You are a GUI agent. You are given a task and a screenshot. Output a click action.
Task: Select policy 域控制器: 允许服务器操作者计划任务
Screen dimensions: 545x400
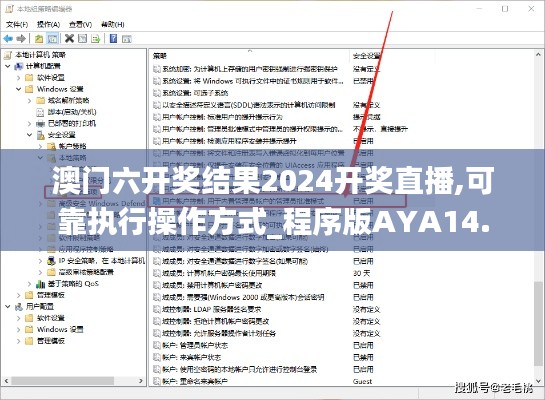[219, 334]
